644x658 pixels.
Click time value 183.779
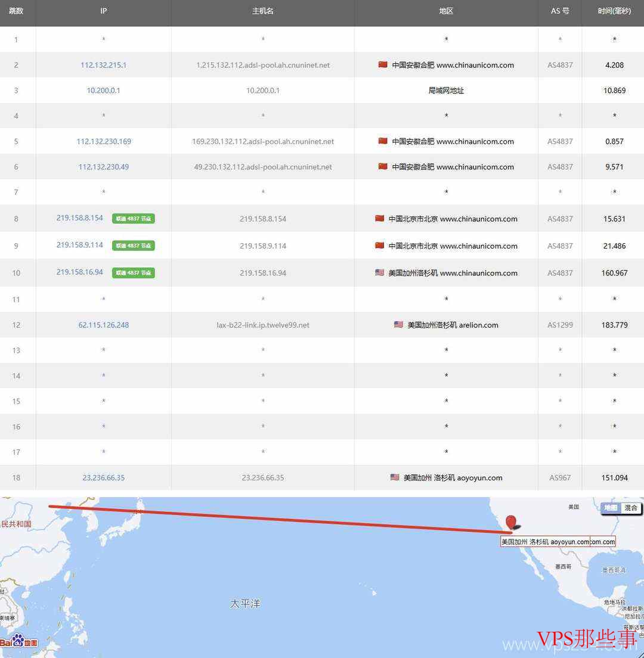(x=614, y=325)
